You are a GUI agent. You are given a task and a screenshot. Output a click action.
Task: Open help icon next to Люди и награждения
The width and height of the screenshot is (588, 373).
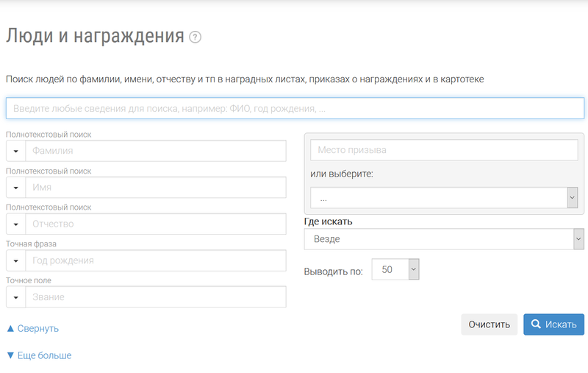click(195, 37)
